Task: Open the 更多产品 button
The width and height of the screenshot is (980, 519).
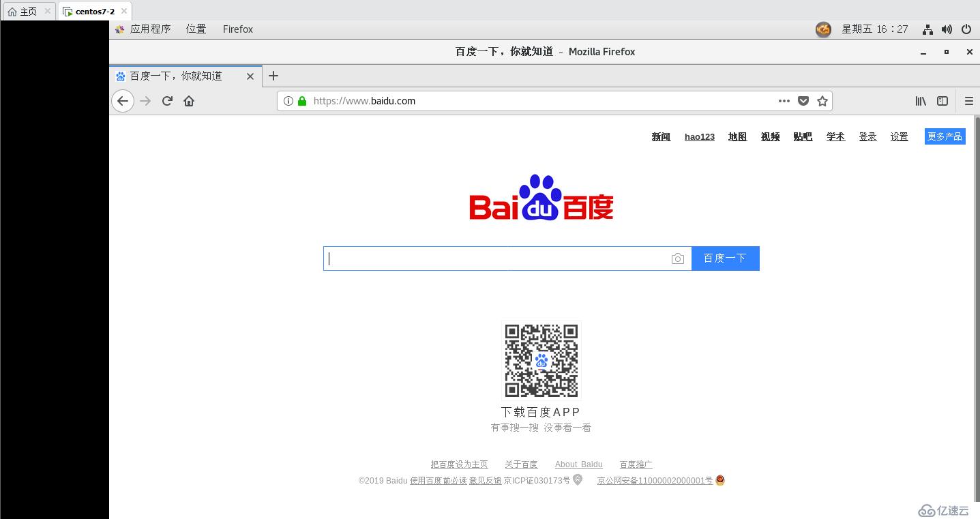Action: pyautogui.click(x=945, y=136)
